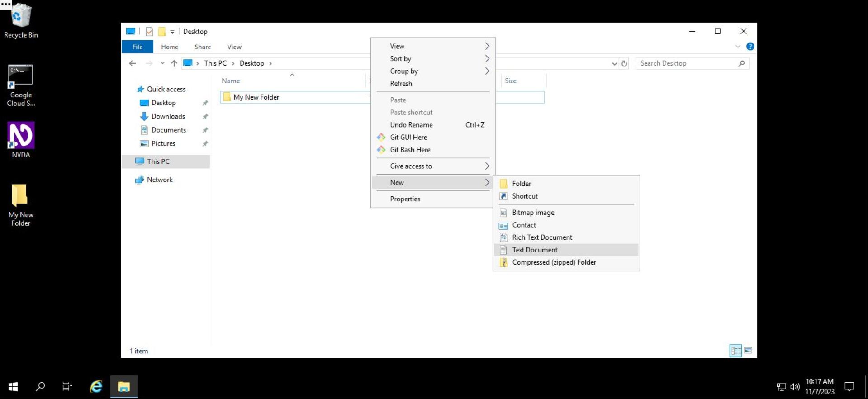Choose Git GUI Here from context menu
The height and width of the screenshot is (399, 868).
click(x=433, y=137)
